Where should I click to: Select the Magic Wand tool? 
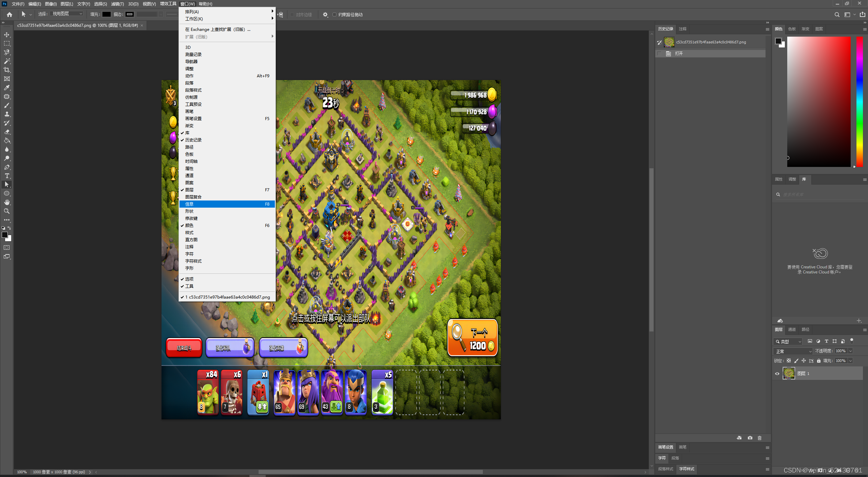[7, 61]
